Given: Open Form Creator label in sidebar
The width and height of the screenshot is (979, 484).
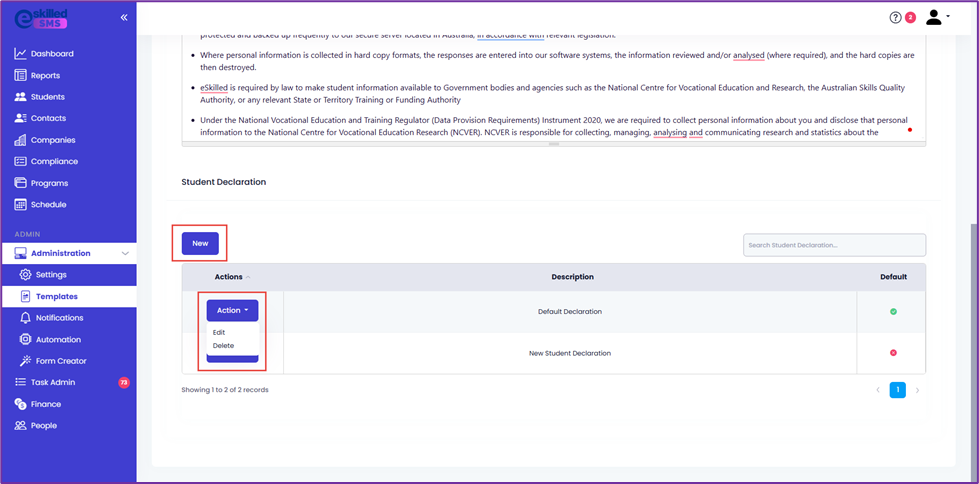Looking at the screenshot, I should click(61, 361).
